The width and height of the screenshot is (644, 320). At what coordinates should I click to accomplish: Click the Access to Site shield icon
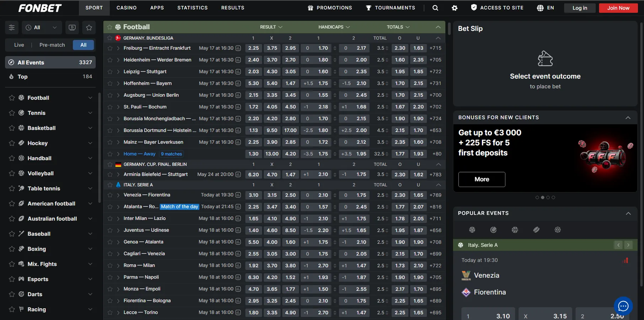click(x=474, y=7)
